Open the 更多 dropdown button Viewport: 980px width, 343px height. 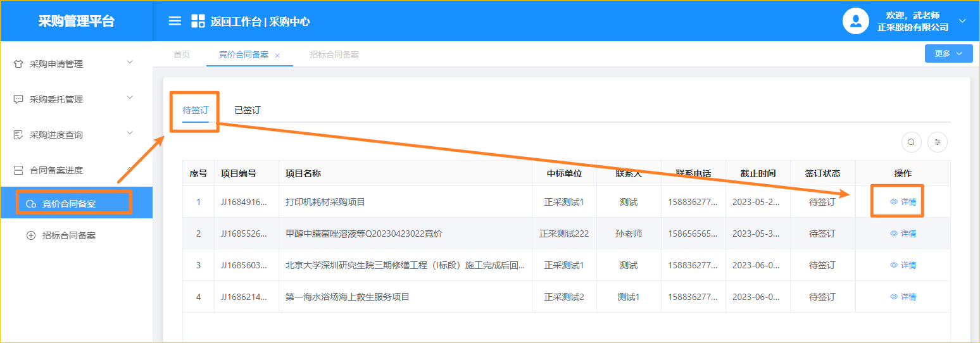pos(948,54)
